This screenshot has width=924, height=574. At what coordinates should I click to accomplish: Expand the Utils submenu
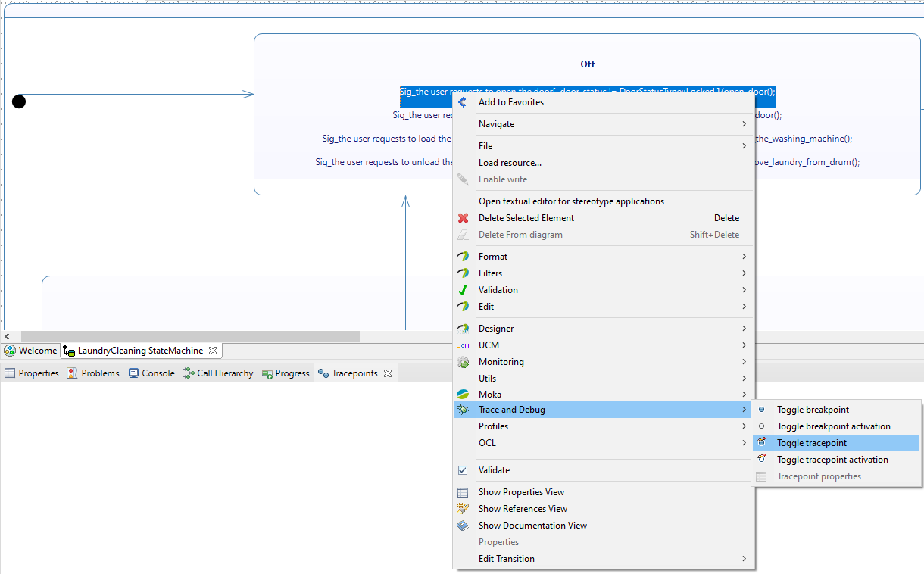pos(604,379)
